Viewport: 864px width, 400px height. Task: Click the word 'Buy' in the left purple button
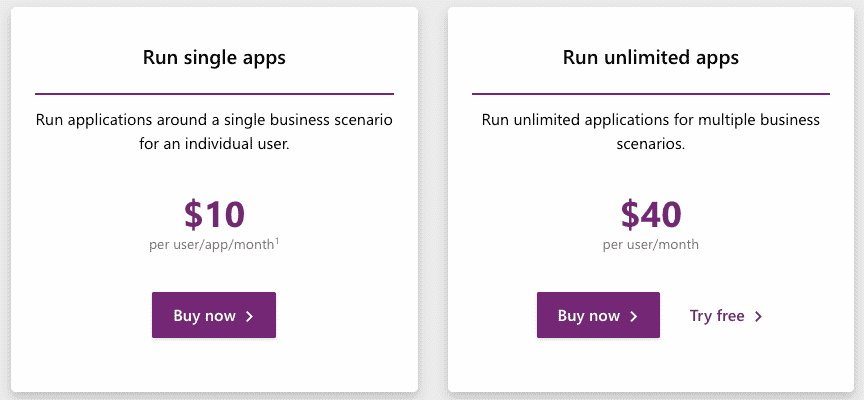pos(186,316)
